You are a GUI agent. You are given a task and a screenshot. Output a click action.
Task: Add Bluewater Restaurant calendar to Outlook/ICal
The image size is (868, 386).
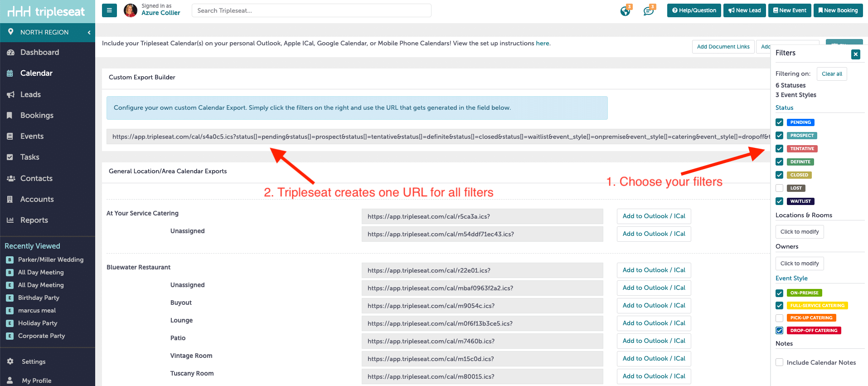coord(654,270)
